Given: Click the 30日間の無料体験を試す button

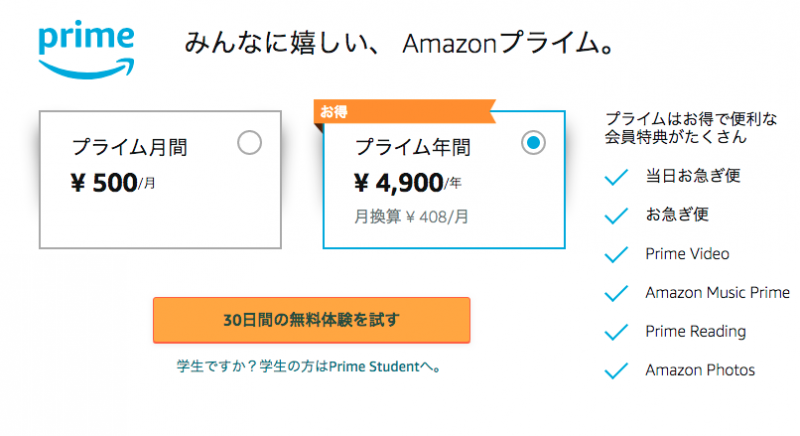Looking at the screenshot, I should tap(312, 320).
